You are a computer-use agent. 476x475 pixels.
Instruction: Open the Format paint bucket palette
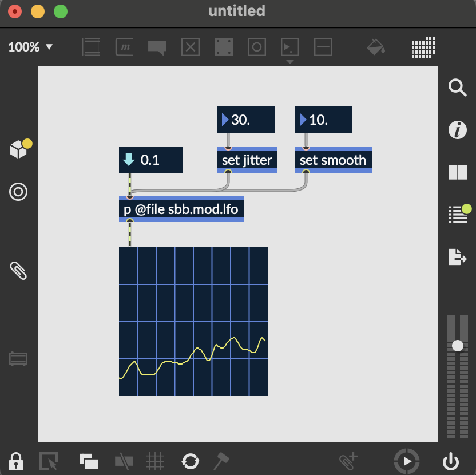375,47
